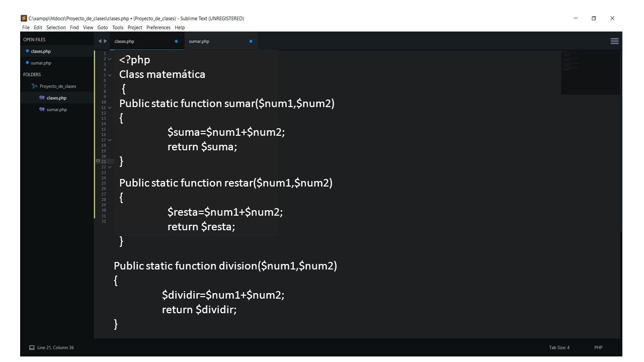This screenshot has height=362, width=644.
Task: Fold code at line 2 arrow
Action: tap(110, 59)
